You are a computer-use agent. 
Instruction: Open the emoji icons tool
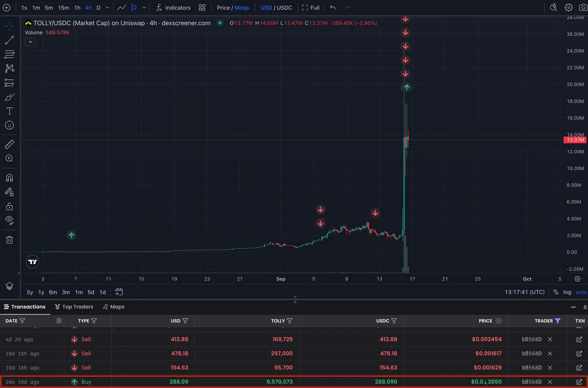tap(9, 125)
